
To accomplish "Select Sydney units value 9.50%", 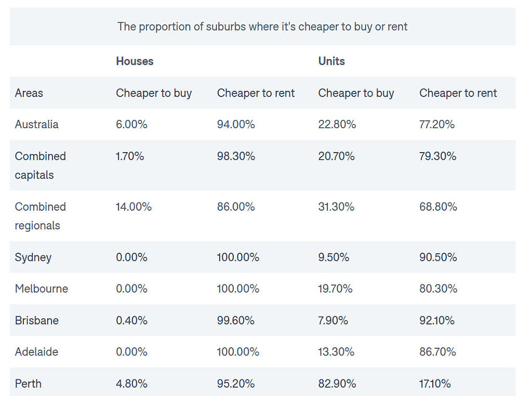I will tap(334, 257).
